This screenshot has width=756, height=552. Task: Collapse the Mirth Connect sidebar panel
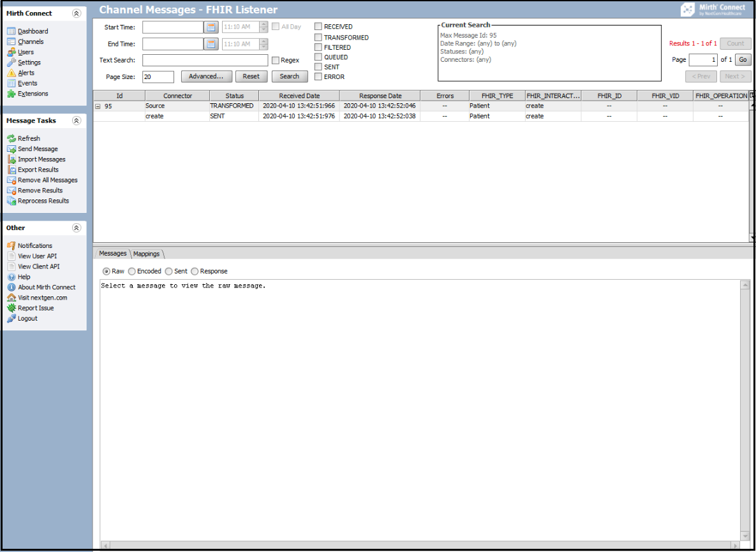click(x=76, y=13)
